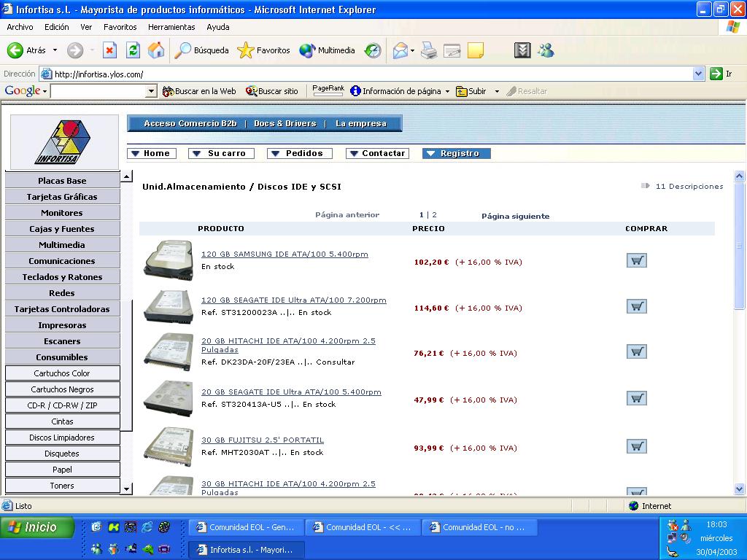Click the Infortisa logo image

tap(64, 142)
